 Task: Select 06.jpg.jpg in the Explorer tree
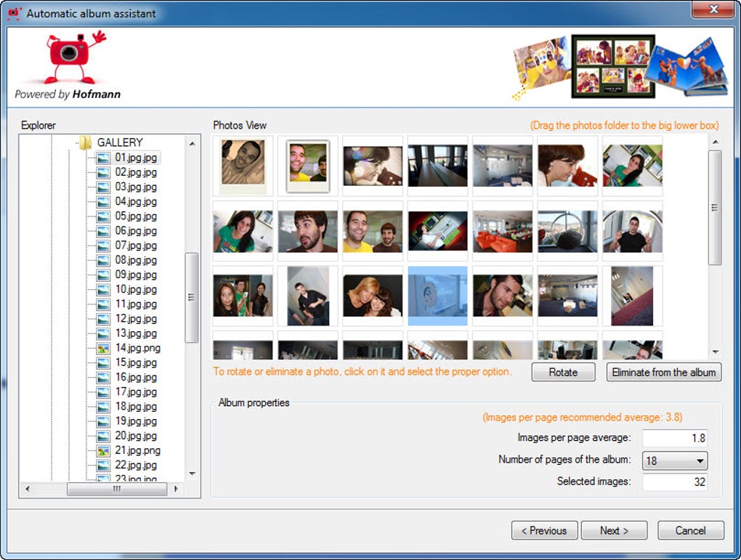(136, 231)
